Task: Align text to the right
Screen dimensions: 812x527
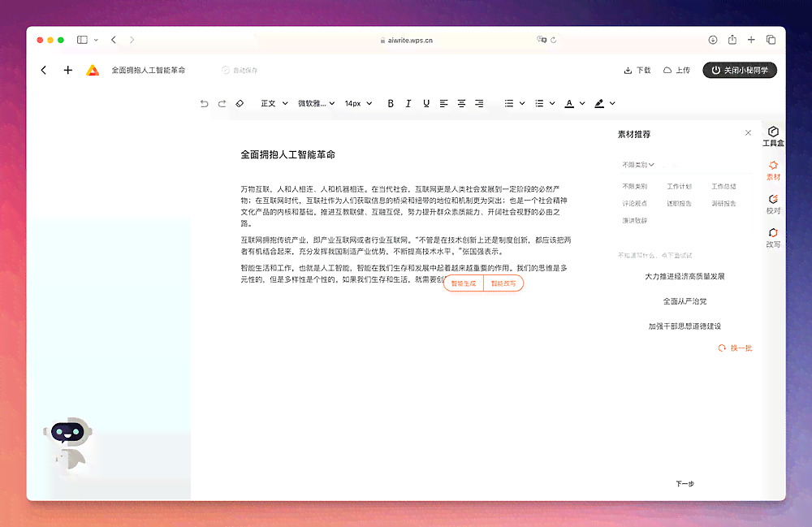Action: coord(480,104)
